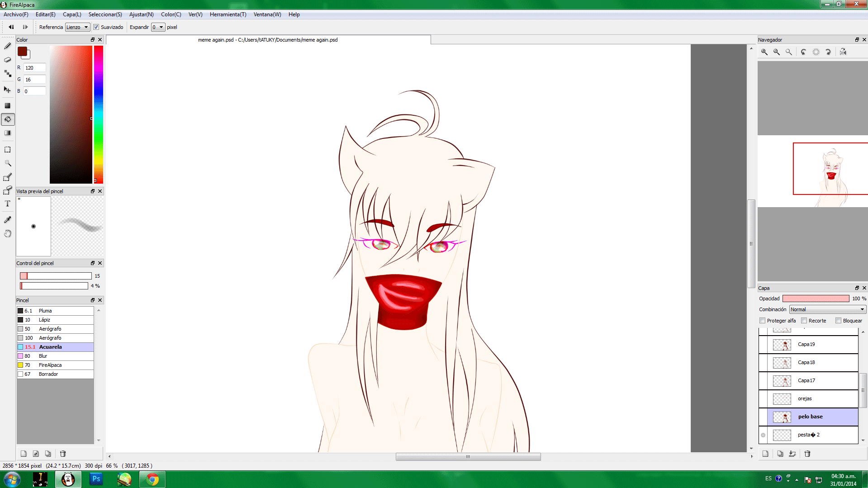Image resolution: width=868 pixels, height=488 pixels.
Task: Open the Herramienta(T) menu
Action: (x=228, y=14)
